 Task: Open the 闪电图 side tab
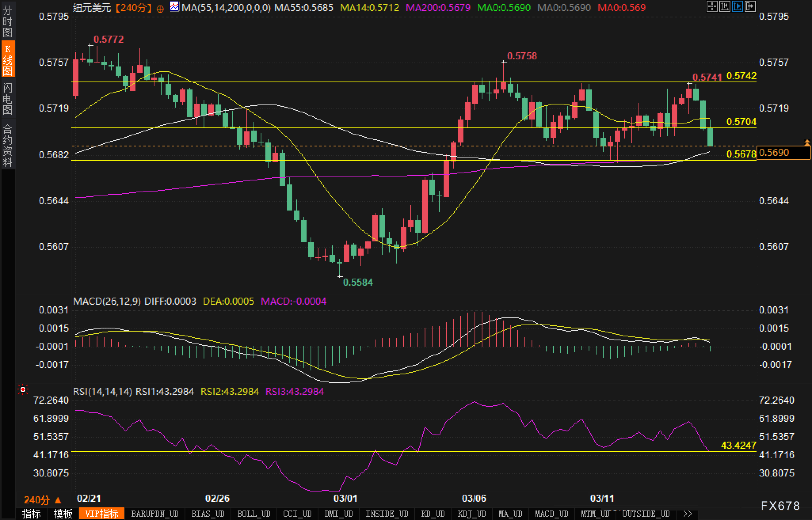point(8,98)
